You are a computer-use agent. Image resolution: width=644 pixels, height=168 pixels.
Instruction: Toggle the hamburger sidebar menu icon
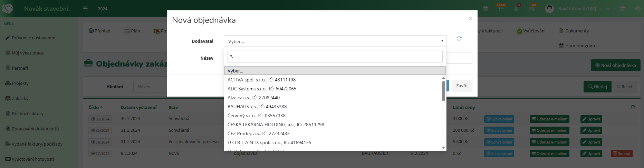click(85, 9)
